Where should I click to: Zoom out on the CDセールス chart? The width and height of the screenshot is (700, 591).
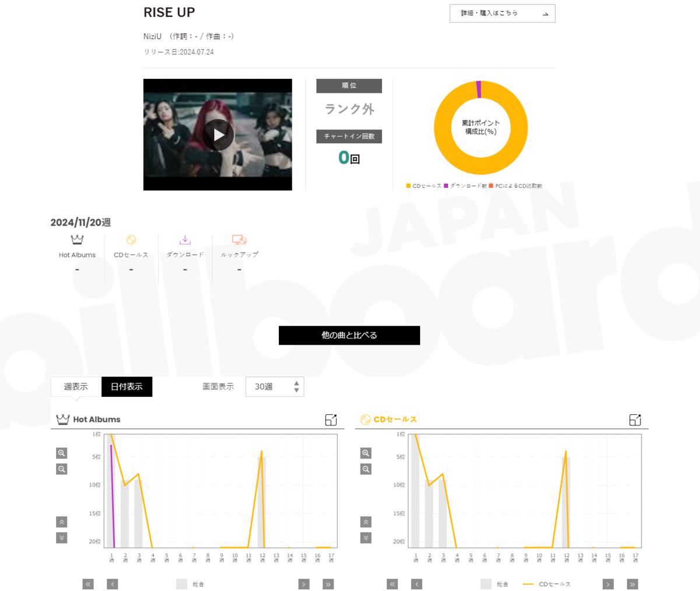(x=366, y=469)
